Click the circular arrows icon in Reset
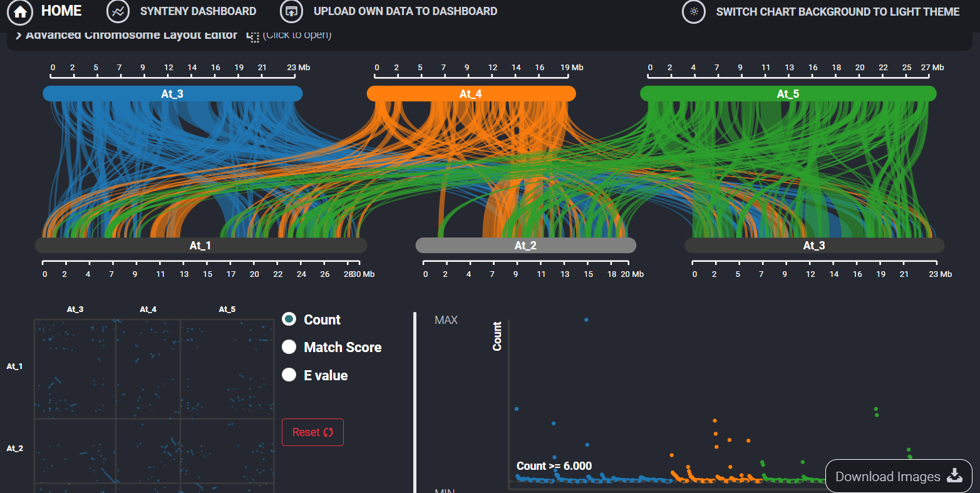This screenshot has height=493, width=980. pyautogui.click(x=328, y=432)
